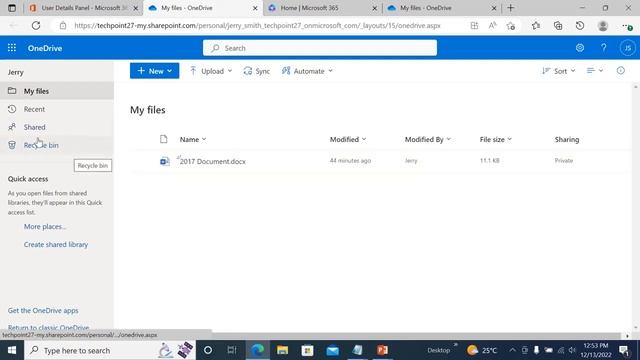View site information lock icon
640x360 pixels.
tap(63, 25)
